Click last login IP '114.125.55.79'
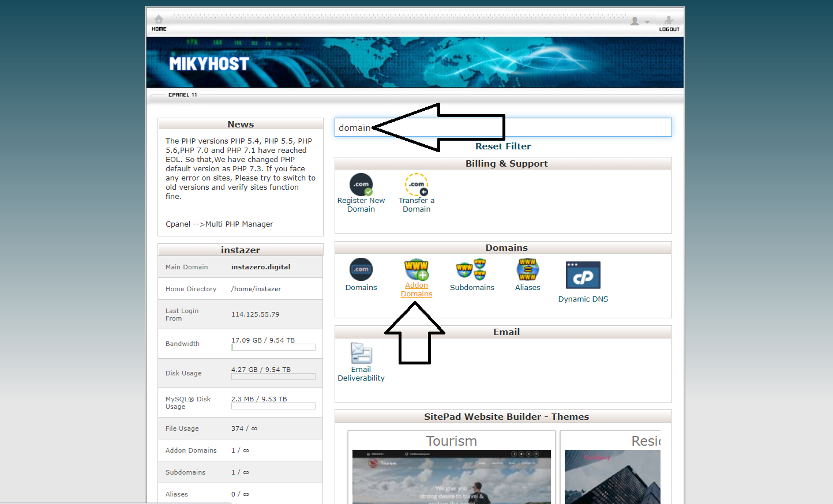 click(255, 314)
